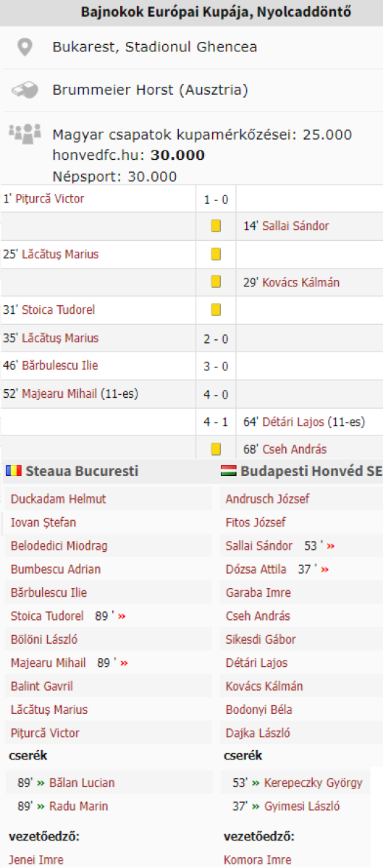Open substitute Kerepeczky György's page
Image resolution: width=383 pixels, height=868 pixels.
pyautogui.click(x=313, y=783)
